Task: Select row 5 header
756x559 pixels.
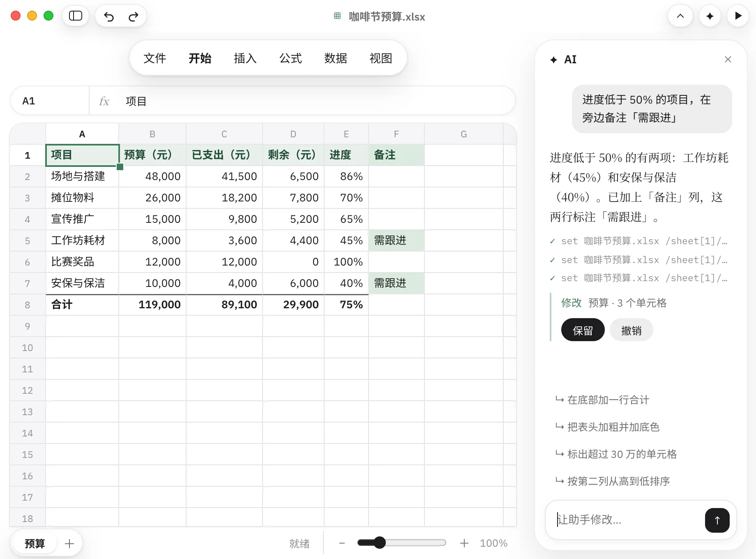Action: (28, 241)
